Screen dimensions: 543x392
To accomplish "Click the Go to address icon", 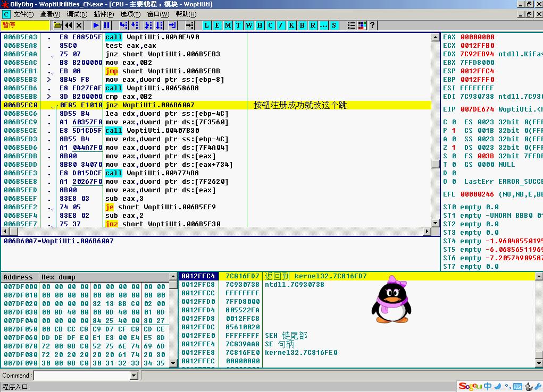I will (x=189, y=25).
